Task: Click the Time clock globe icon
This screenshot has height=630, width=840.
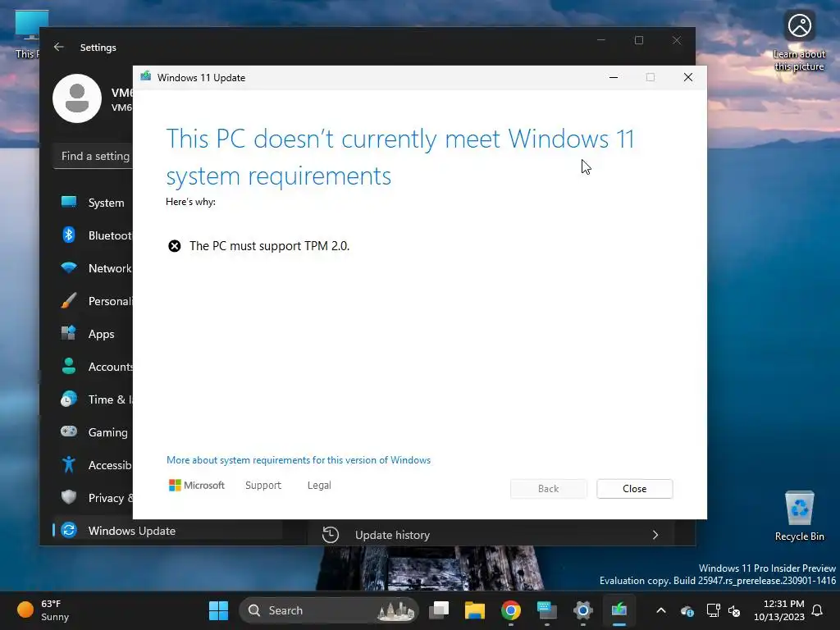Action: [x=69, y=399]
